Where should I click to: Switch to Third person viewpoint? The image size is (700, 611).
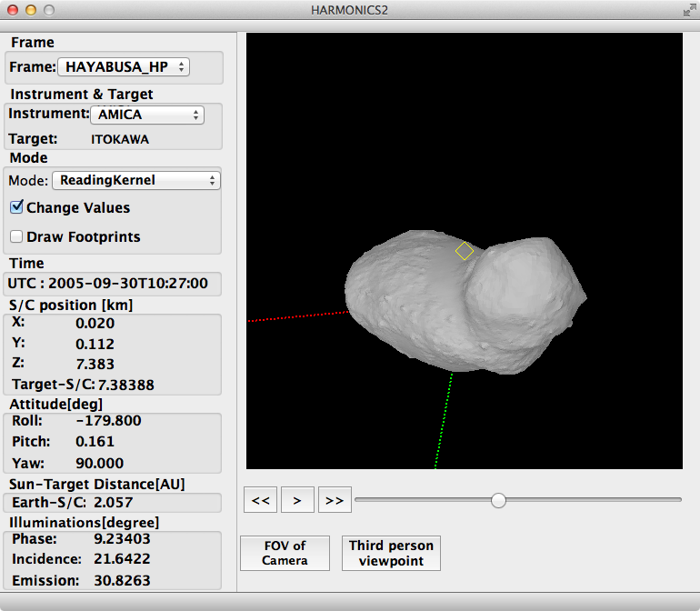point(392,553)
